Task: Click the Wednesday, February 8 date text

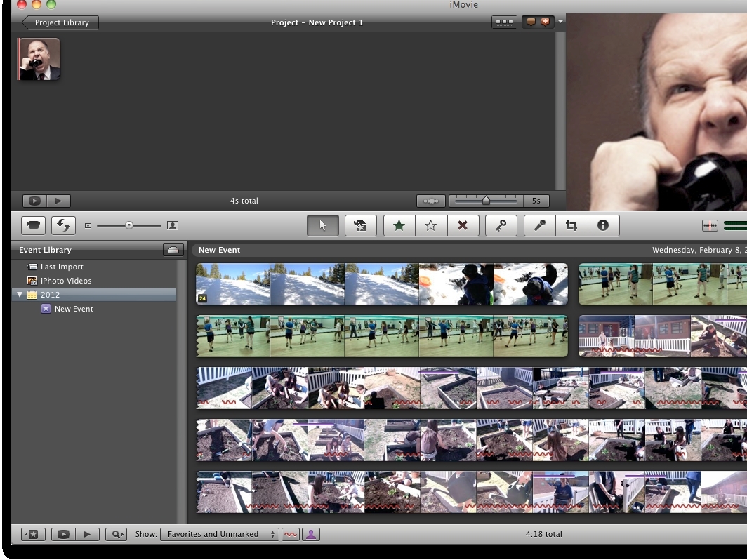Action: 699,250
